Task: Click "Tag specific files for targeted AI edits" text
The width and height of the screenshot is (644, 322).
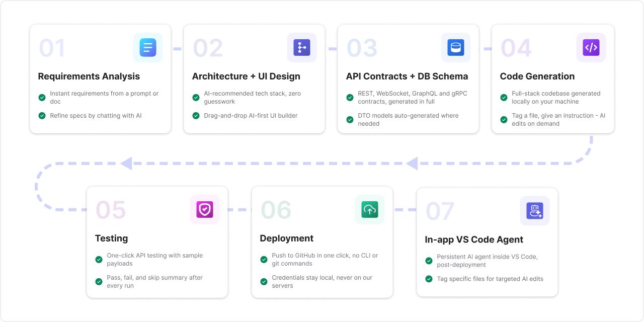Action: click(x=490, y=279)
